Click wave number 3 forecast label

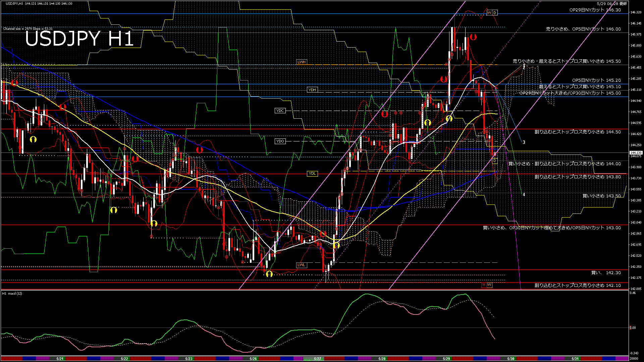(x=524, y=142)
